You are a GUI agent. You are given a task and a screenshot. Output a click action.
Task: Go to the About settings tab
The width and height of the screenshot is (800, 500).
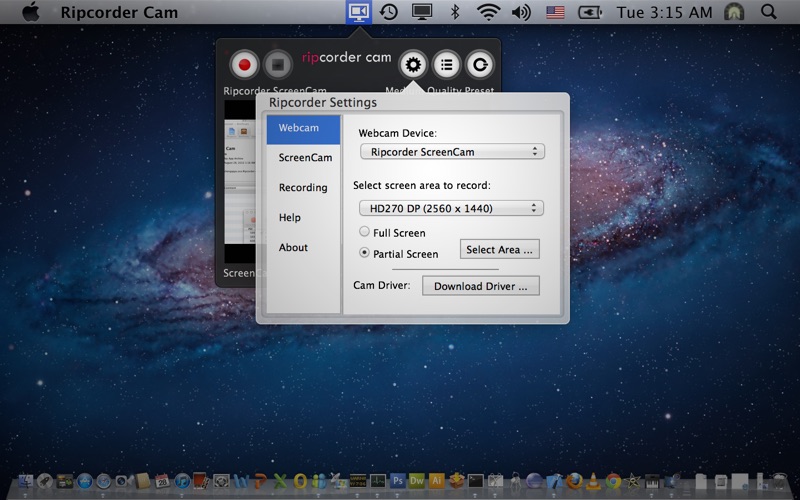(293, 248)
